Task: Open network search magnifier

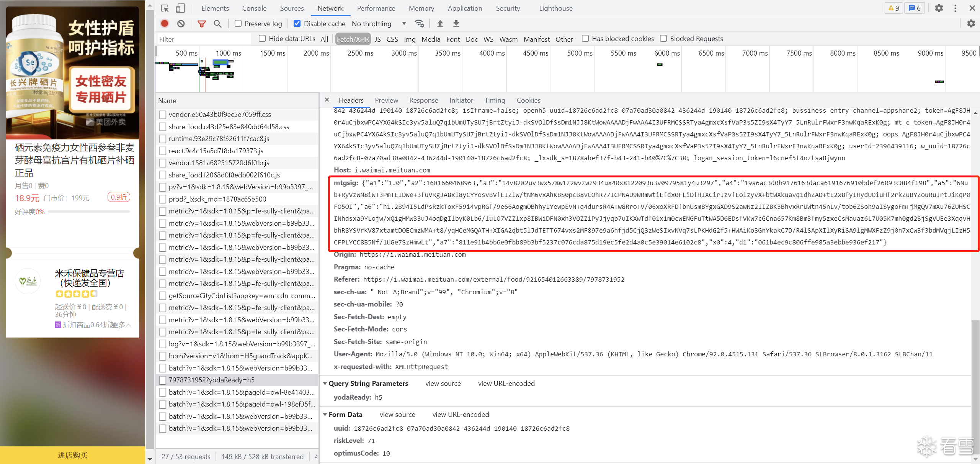Action: pyautogui.click(x=217, y=23)
